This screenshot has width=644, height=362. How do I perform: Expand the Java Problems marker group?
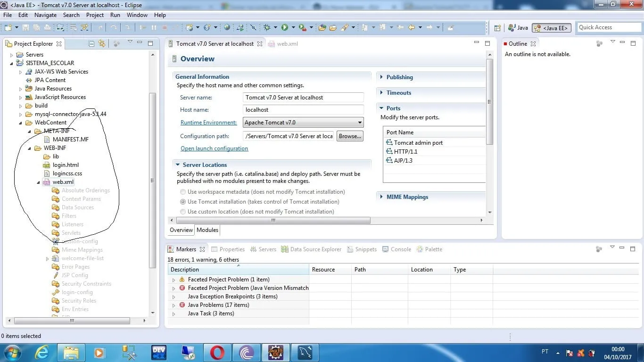(x=174, y=305)
